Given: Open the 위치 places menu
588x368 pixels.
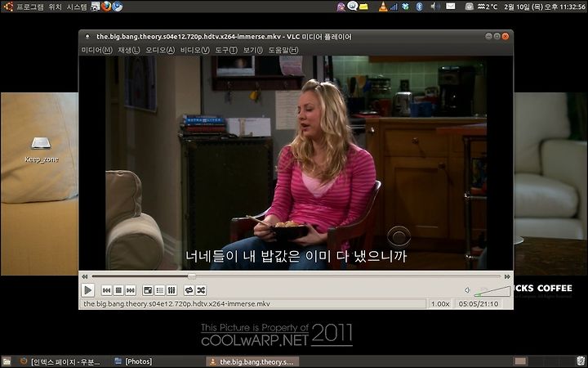Looking at the screenshot, I should 56,7.
